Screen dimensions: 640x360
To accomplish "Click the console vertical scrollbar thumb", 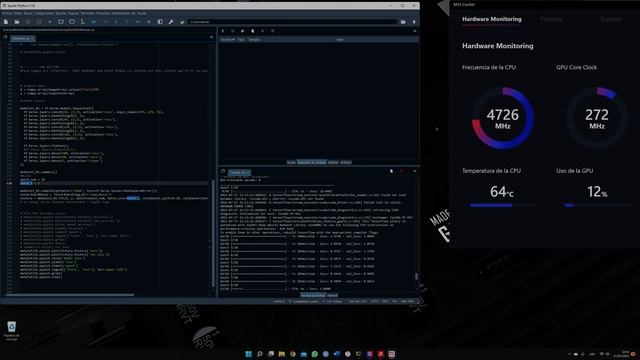I will click(416, 276).
